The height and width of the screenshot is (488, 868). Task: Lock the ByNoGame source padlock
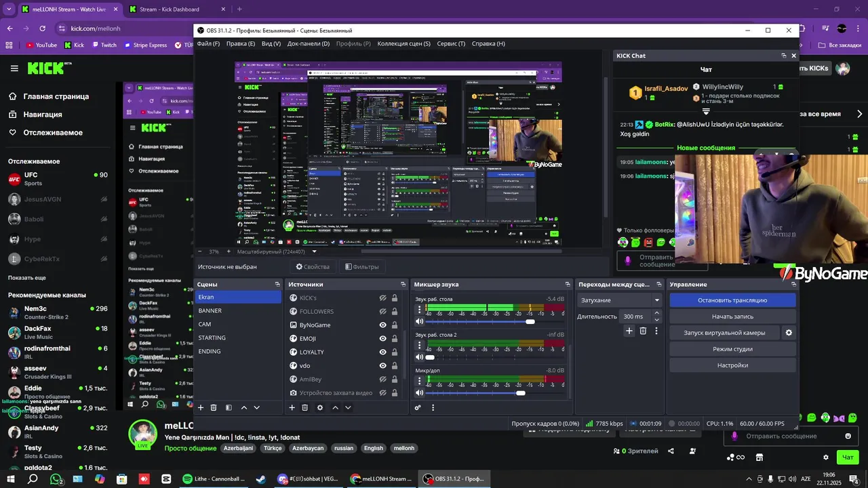[x=394, y=325]
